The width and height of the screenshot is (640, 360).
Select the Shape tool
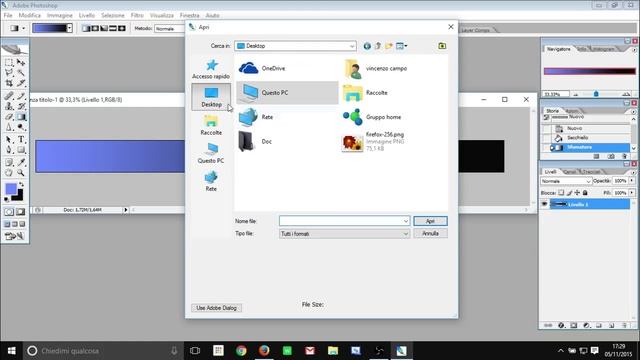21,150
